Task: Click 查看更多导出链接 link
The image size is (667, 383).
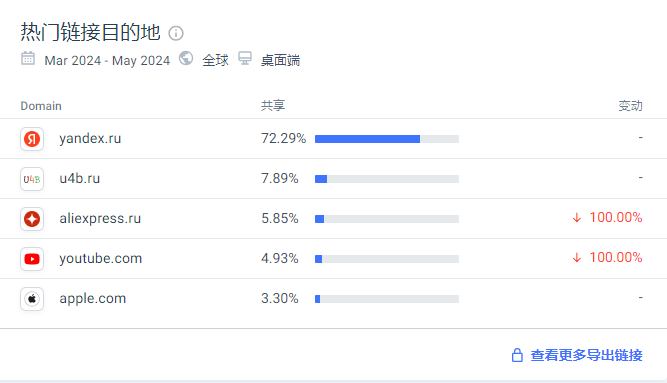Action: click(x=586, y=355)
